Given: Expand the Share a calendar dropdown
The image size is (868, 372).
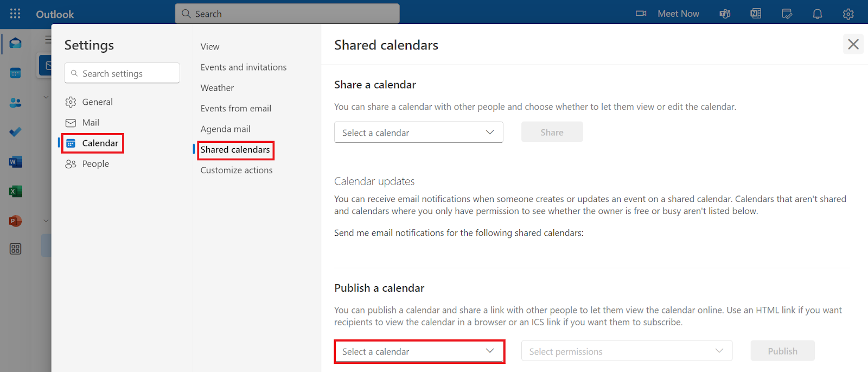Looking at the screenshot, I should pos(418,133).
